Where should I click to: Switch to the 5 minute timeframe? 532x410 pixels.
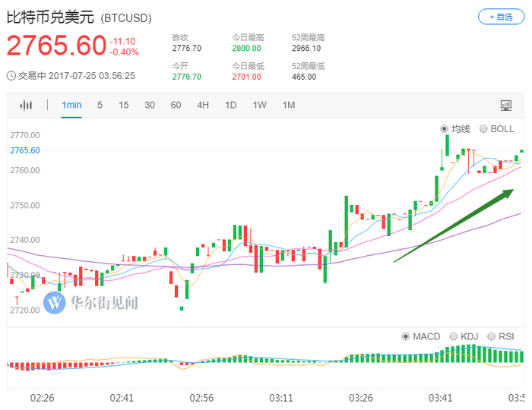point(100,106)
